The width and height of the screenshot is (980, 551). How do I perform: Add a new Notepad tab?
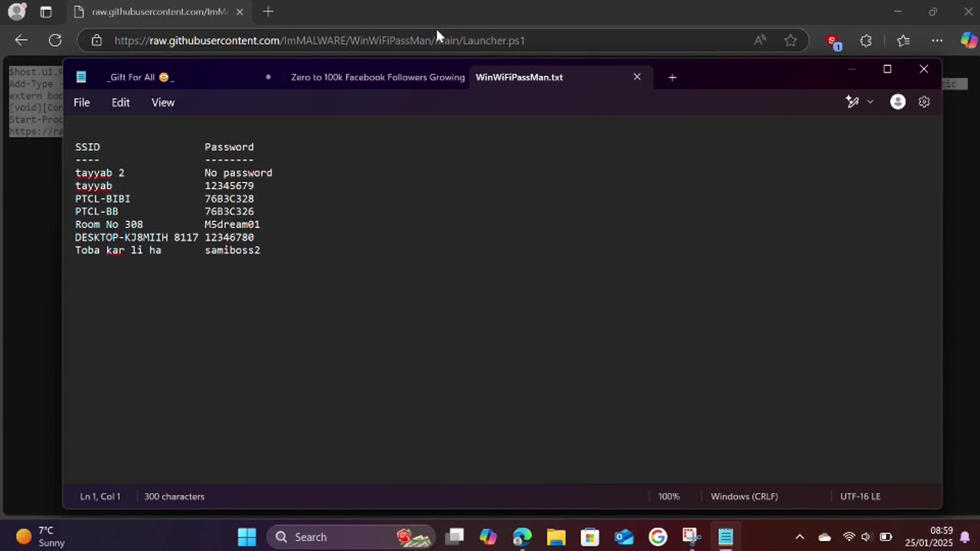pyautogui.click(x=672, y=77)
